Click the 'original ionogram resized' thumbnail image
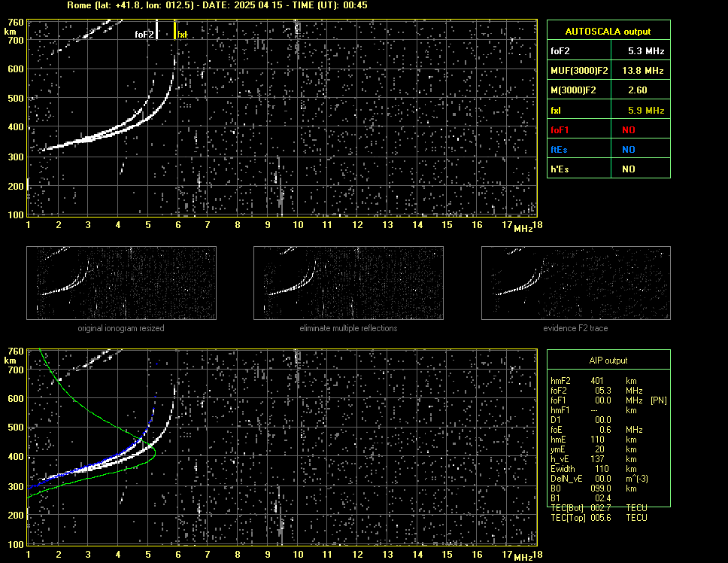This screenshot has height=563, width=728. coord(121,283)
